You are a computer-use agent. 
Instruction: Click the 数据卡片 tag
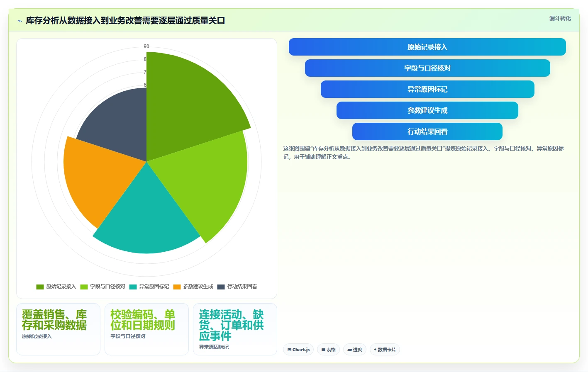tap(385, 350)
